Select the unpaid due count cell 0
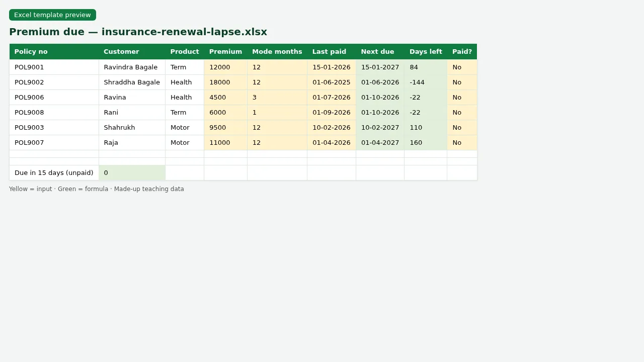 tap(132, 173)
